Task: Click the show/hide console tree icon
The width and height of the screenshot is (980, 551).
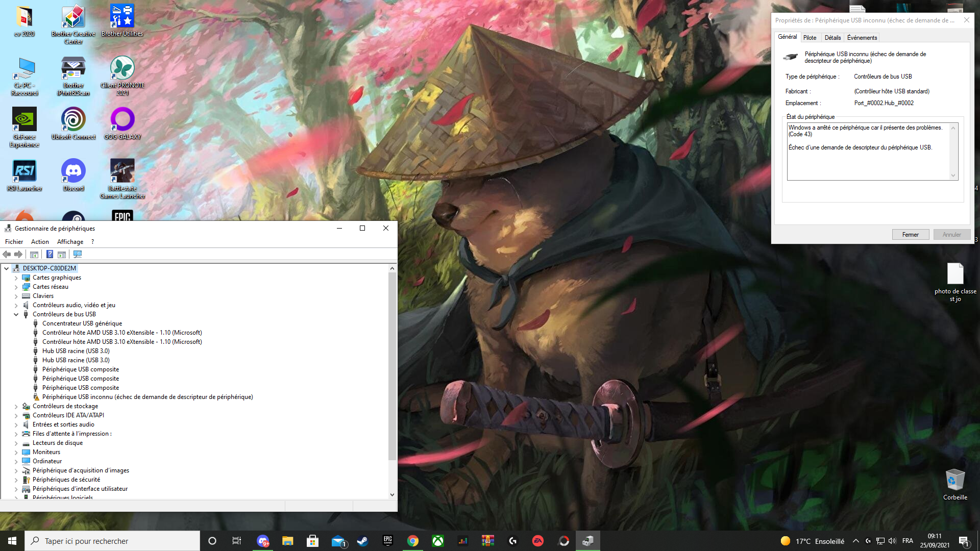Action: click(34, 254)
